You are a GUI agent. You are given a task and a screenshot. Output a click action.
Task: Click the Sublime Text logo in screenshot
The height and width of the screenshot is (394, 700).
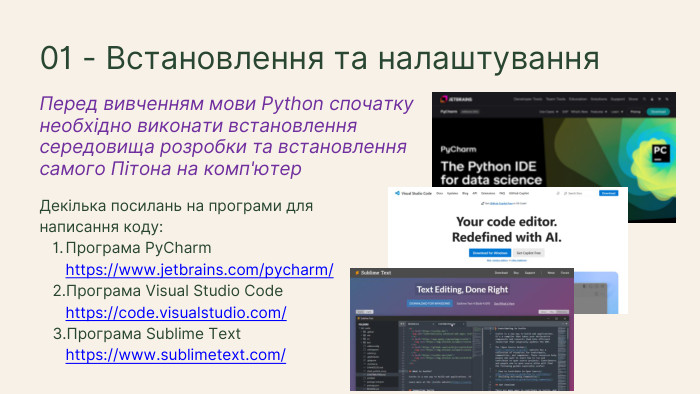(x=373, y=273)
